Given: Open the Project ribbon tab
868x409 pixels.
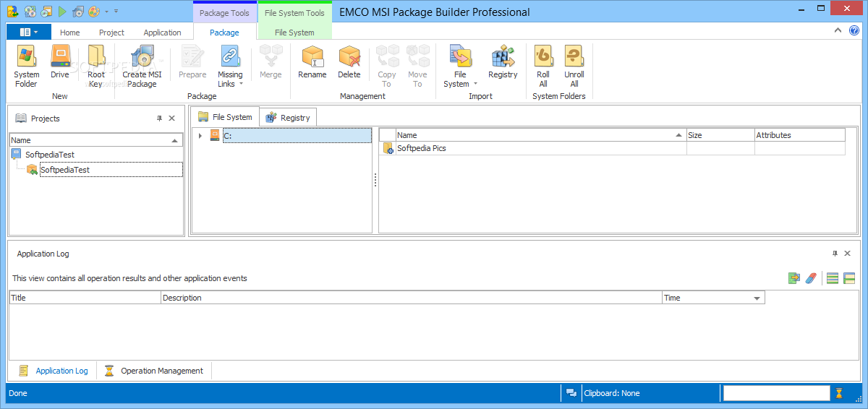Looking at the screenshot, I should 111,33.
